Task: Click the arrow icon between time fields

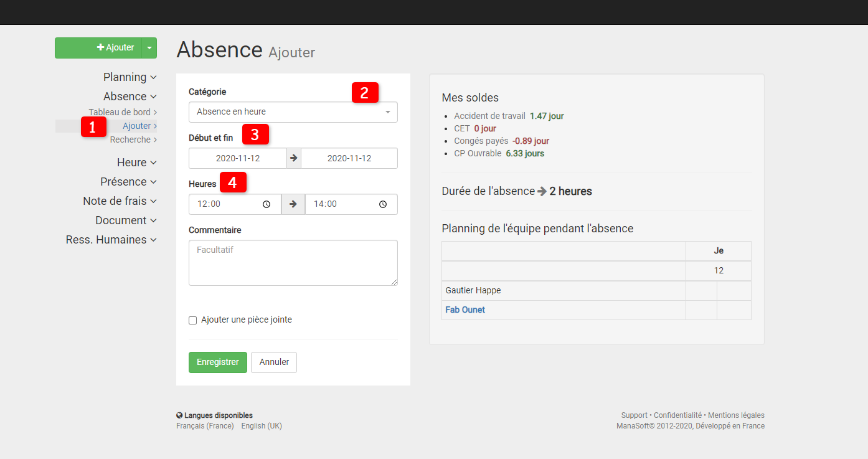Action: (x=293, y=204)
